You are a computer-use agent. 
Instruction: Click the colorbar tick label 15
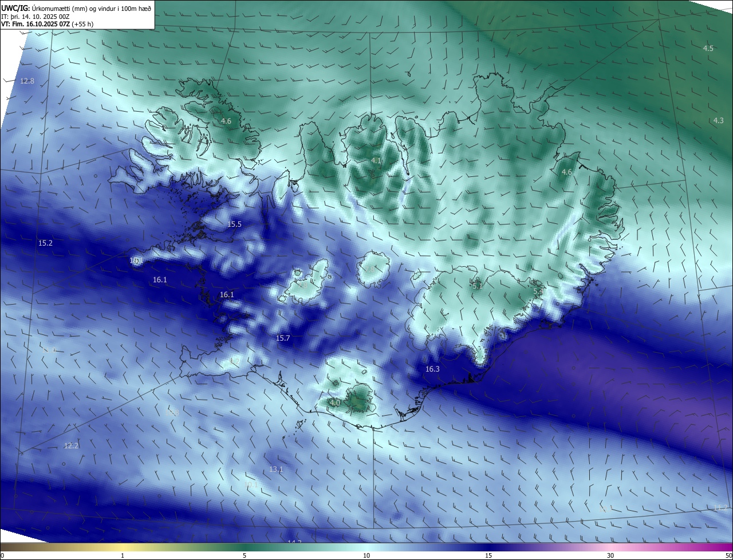[x=488, y=556]
